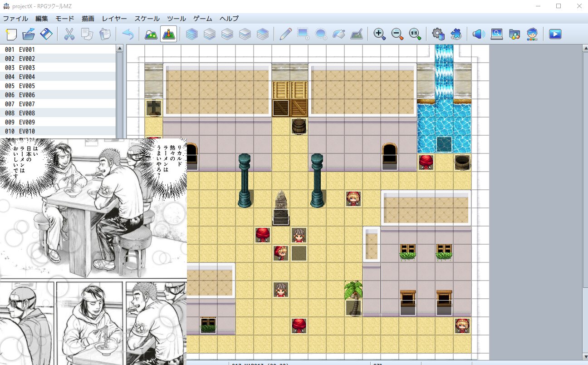The height and width of the screenshot is (365, 588).
Task: Open the 描画 menu
Action: (x=88, y=19)
